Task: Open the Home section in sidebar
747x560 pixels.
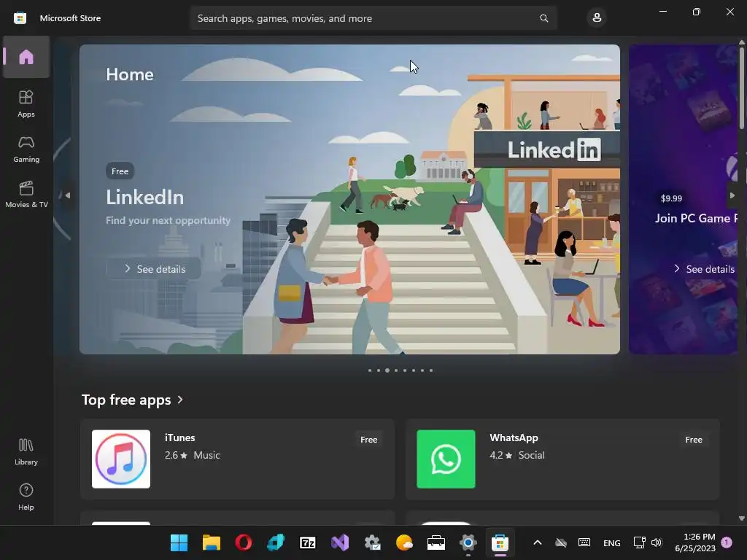Action: click(x=26, y=57)
